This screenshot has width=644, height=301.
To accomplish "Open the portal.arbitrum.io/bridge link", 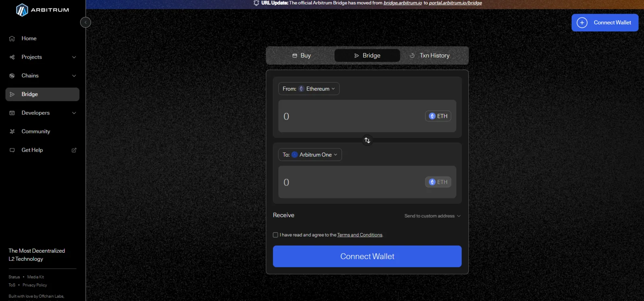I will pyautogui.click(x=455, y=3).
